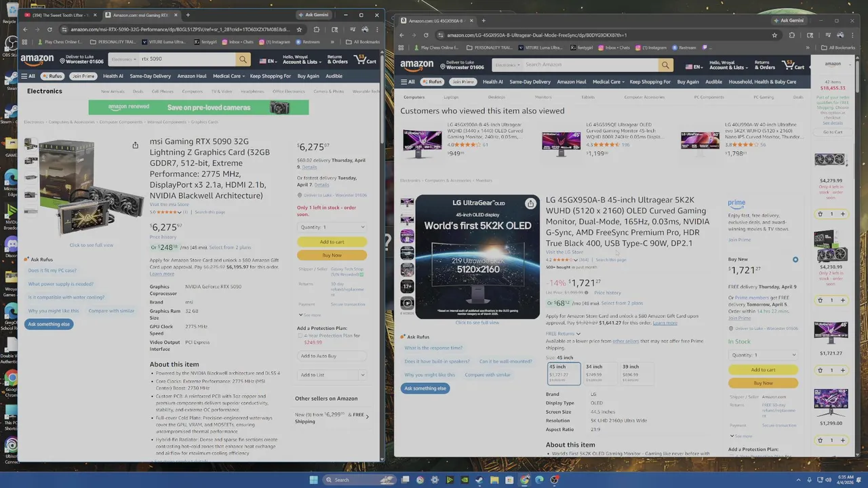Click the Amazon renewed cameras banner
Screen dimensions: 868x488
(x=198, y=108)
